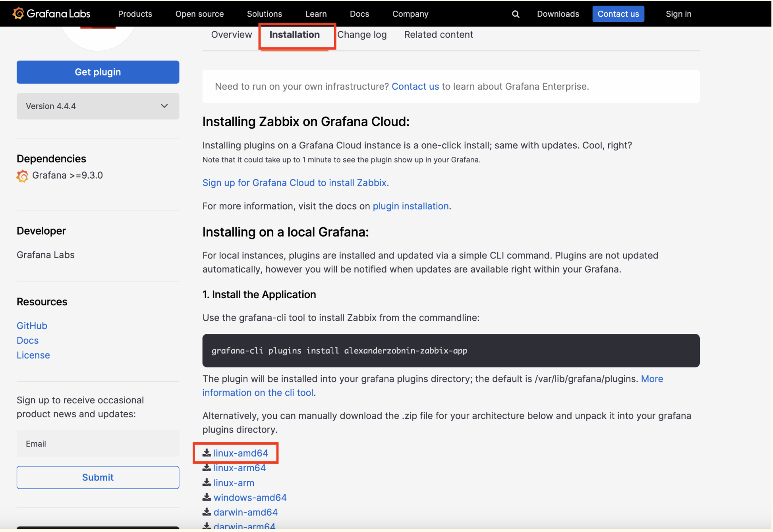
Task: Open the search magnifier icon
Action: click(x=515, y=14)
